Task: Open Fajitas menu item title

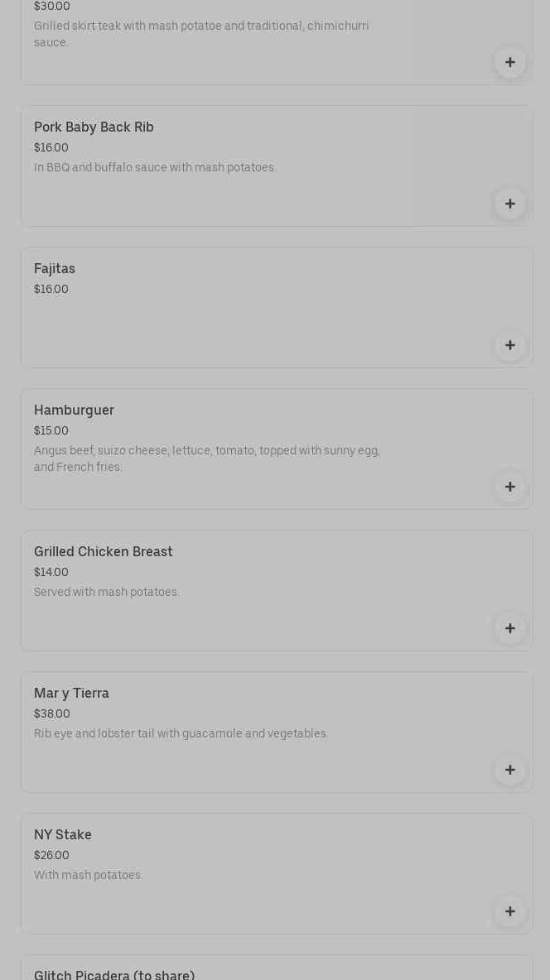Action: point(55,269)
